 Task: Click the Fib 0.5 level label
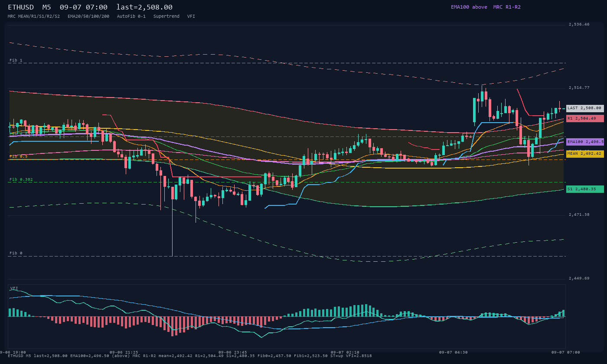19,156
